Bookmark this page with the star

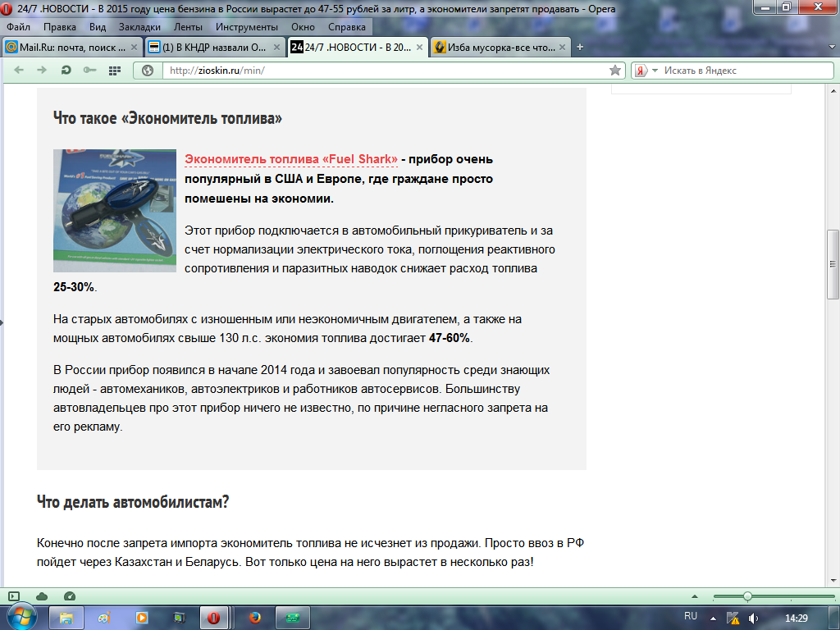coord(615,71)
